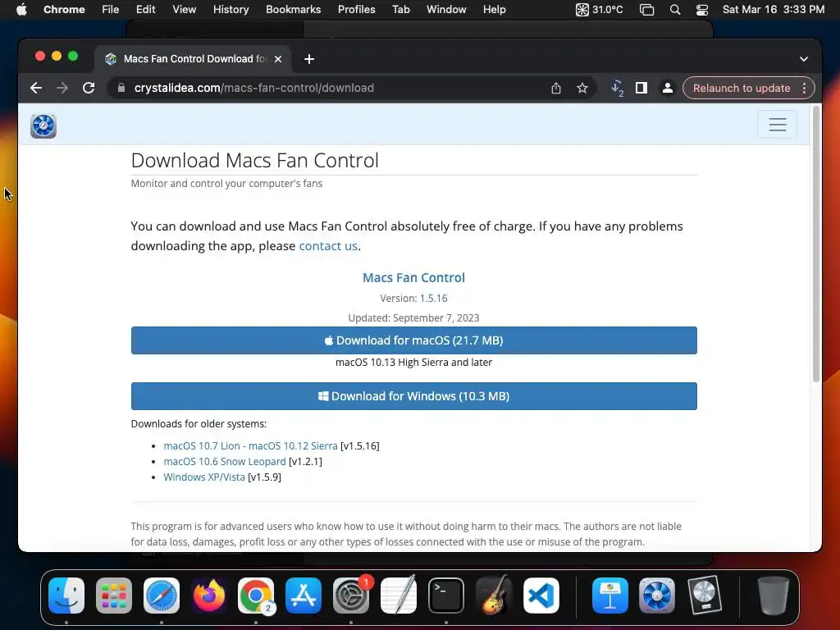Open Macs Fan Control app in Dock
The image size is (840, 630).
(x=657, y=596)
